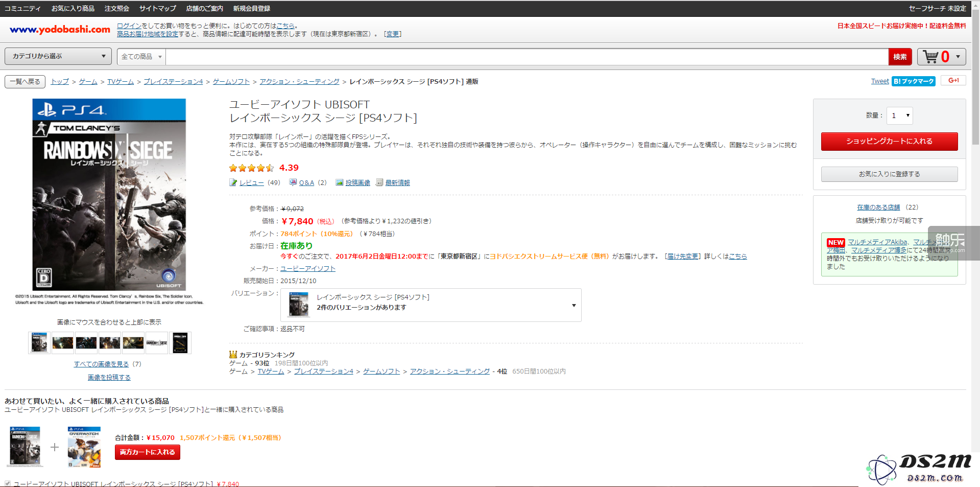Click ショッピングカートに入れる button
Viewport: 980px width, 487px height.
pos(890,142)
